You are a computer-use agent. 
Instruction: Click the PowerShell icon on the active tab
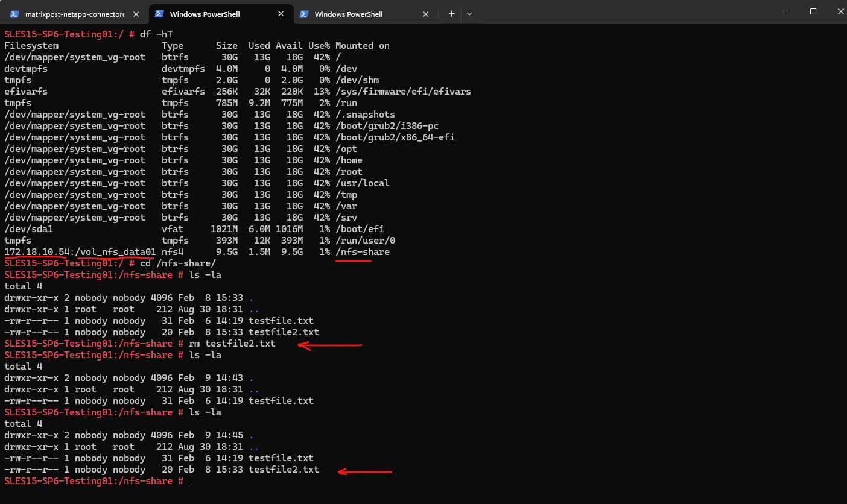[x=159, y=14]
